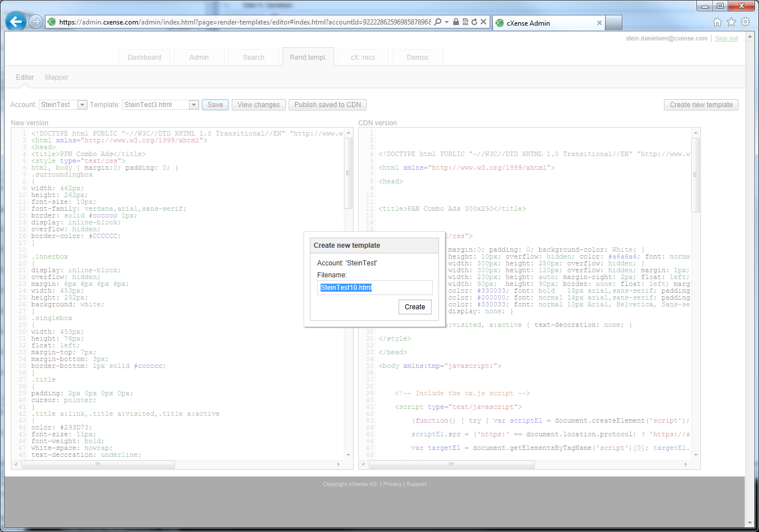Expand the Account SteinTest dropdown
This screenshot has width=759, height=532.
click(83, 105)
